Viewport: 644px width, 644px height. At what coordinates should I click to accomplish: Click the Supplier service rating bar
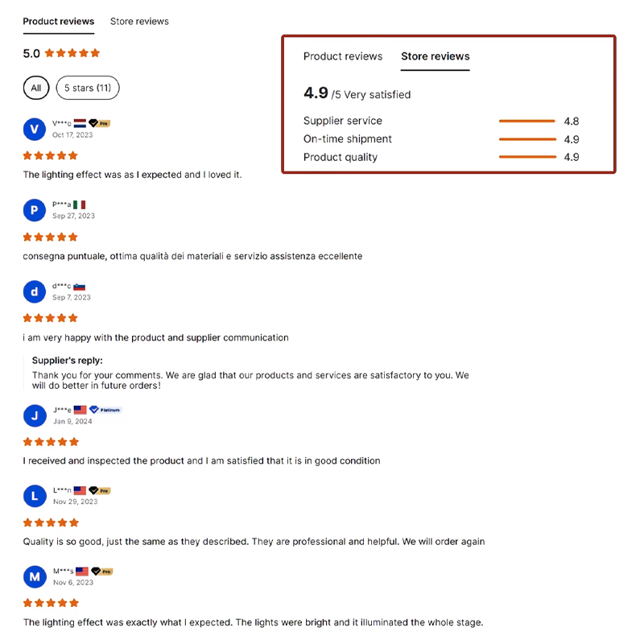coord(527,121)
